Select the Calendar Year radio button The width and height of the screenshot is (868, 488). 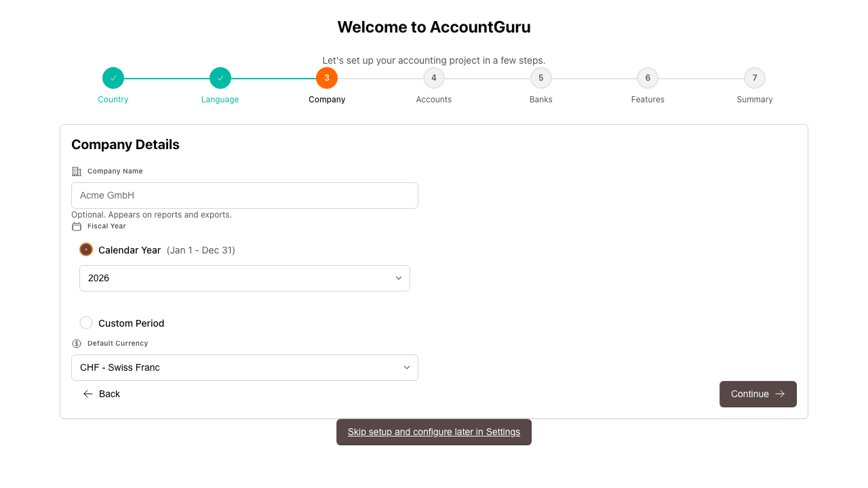86,249
